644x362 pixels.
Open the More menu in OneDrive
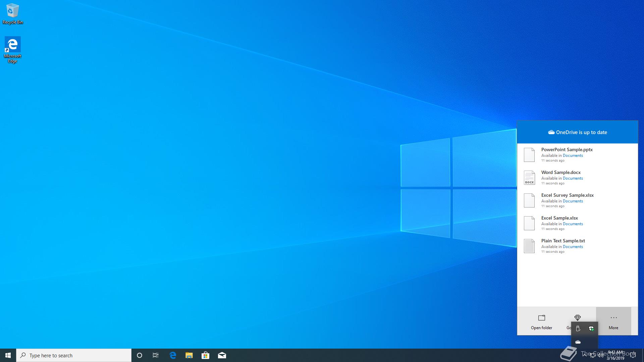click(x=613, y=322)
